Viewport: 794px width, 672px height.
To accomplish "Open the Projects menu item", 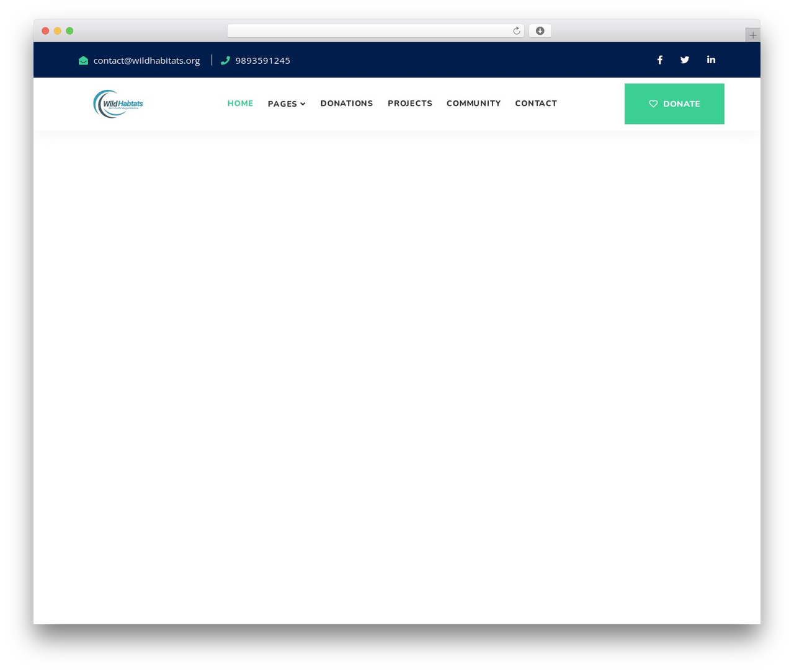I will point(410,104).
